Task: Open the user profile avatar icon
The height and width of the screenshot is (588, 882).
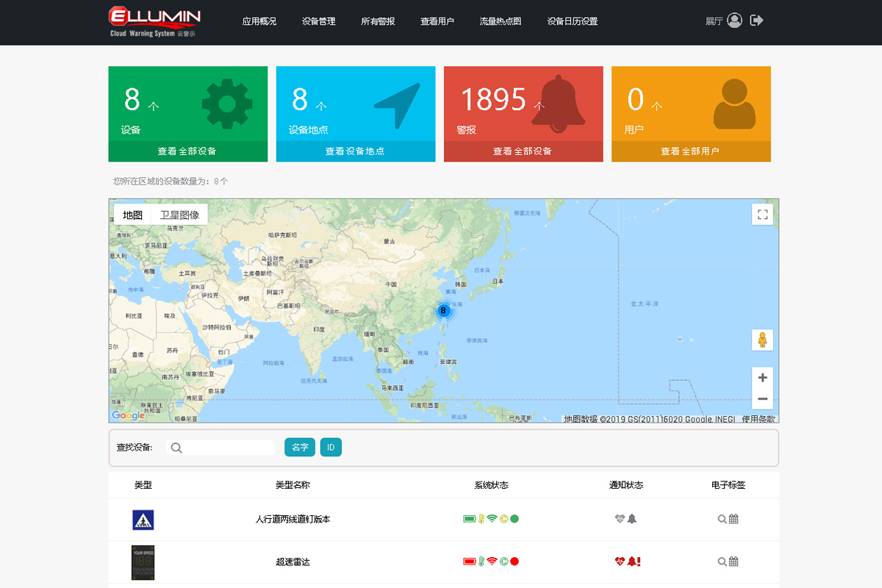Action: click(x=734, y=21)
